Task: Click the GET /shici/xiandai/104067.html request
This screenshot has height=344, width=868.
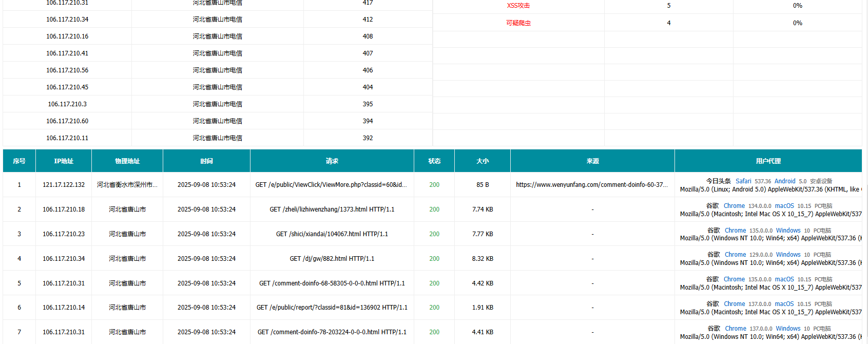Action: click(x=332, y=234)
